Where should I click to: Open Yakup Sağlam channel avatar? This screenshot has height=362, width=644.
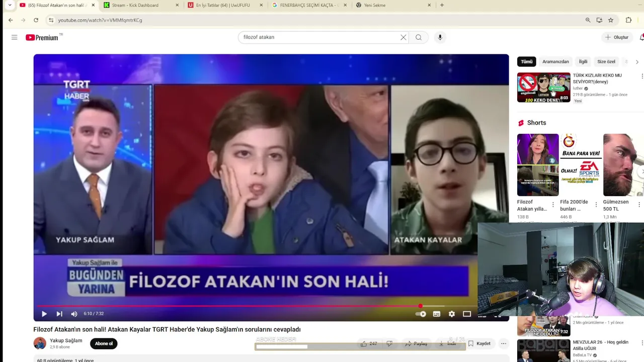[x=40, y=343]
